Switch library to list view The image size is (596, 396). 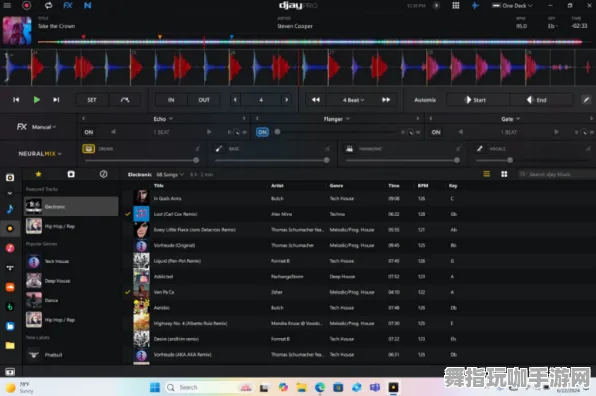tap(487, 174)
